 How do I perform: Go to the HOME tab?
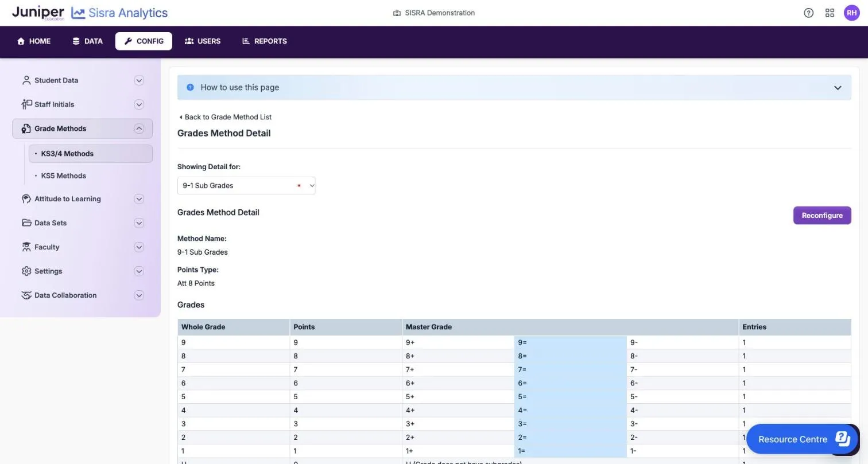tap(34, 41)
